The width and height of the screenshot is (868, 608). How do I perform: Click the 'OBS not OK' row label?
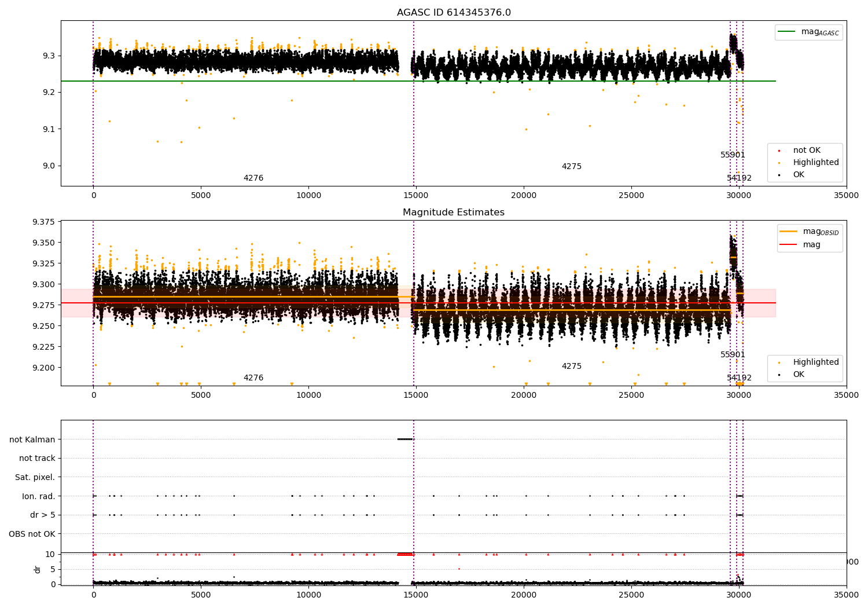pyautogui.click(x=32, y=534)
